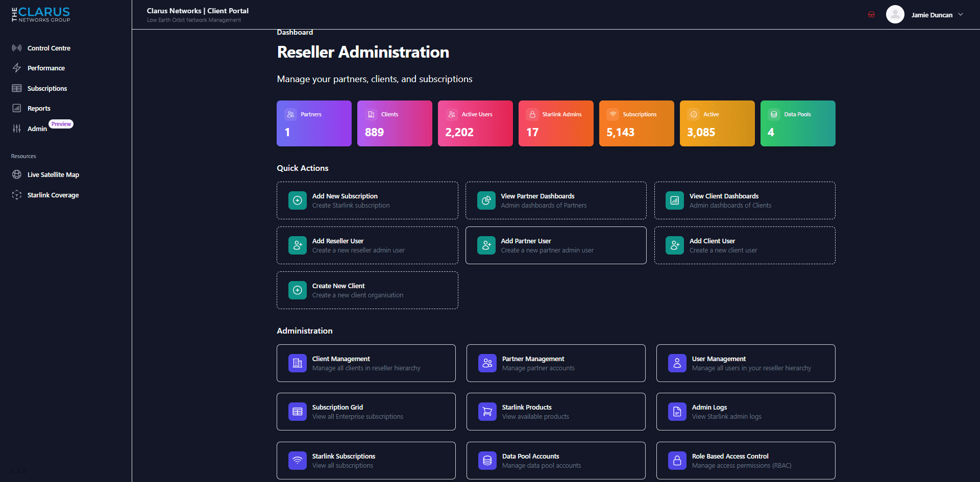Click the Quick Actions section heading
Image resolution: width=980 pixels, height=482 pixels.
[303, 168]
